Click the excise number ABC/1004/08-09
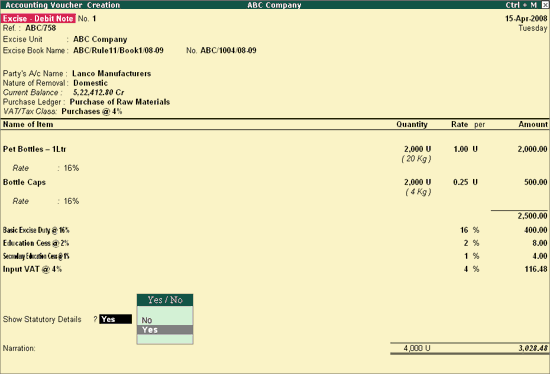 (228, 50)
